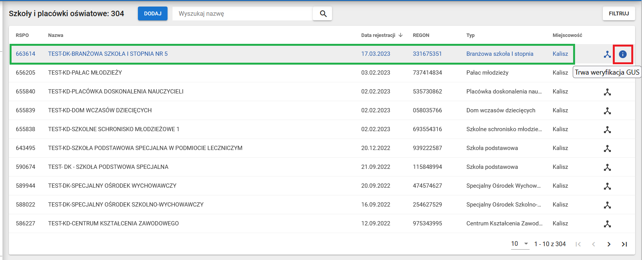Image resolution: width=644 pixels, height=260 pixels.
Task: Click the info icon for Branżowa Szkoła row
Action: click(x=622, y=54)
